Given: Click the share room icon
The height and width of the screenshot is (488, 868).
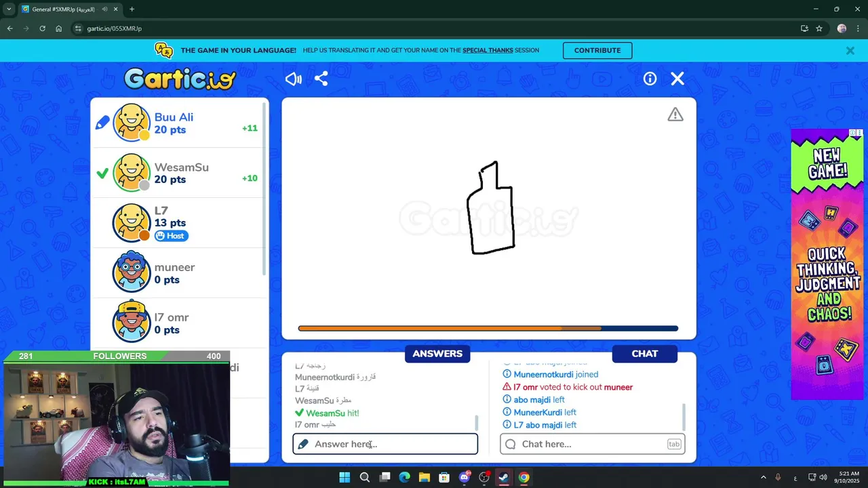Looking at the screenshot, I should [x=321, y=79].
